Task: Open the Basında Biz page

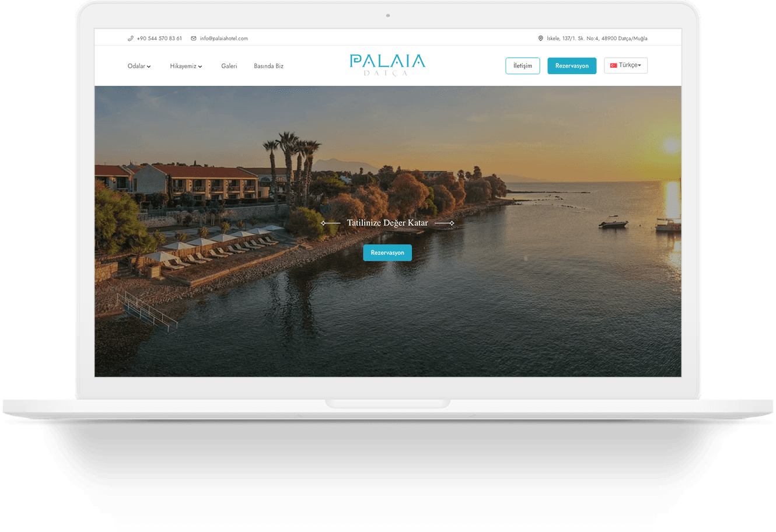Action: pos(268,66)
